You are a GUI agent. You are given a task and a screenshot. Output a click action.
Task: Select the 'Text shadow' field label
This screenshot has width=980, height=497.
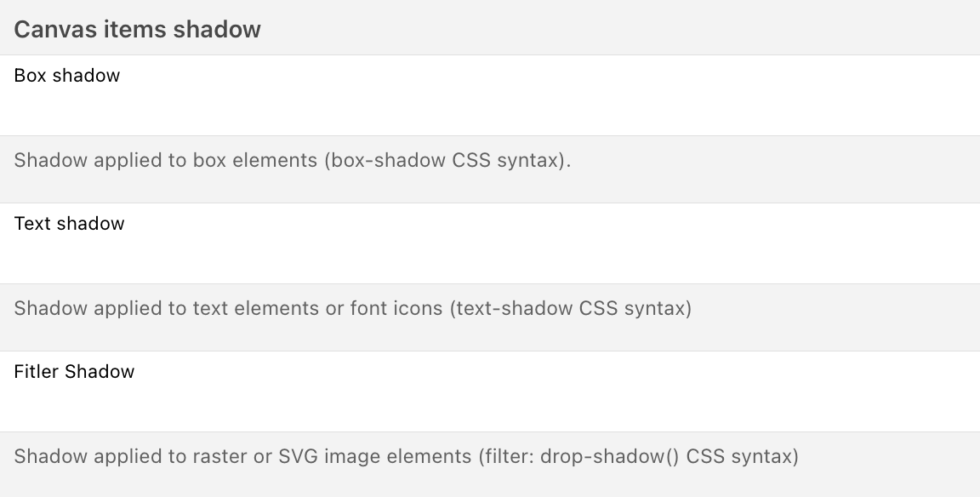point(69,224)
